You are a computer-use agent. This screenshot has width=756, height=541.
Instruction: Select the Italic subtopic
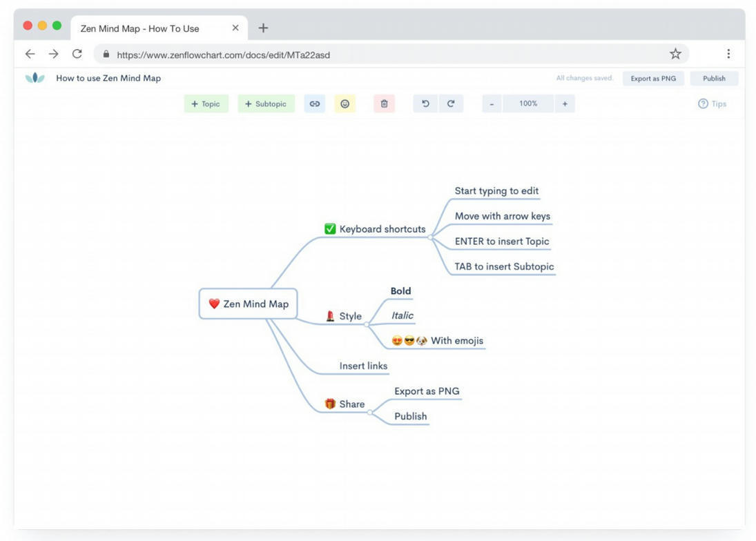pyautogui.click(x=402, y=315)
